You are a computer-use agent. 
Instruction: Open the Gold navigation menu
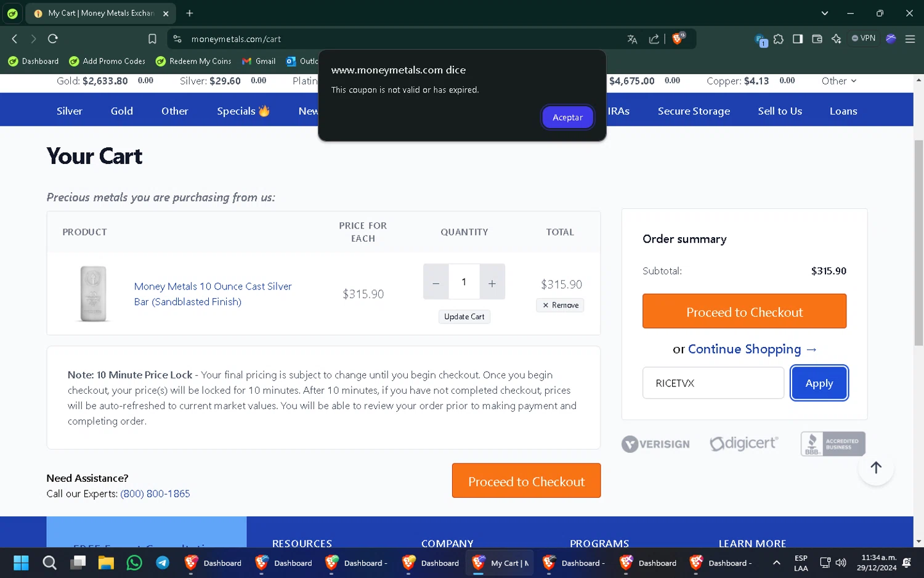pyautogui.click(x=122, y=111)
